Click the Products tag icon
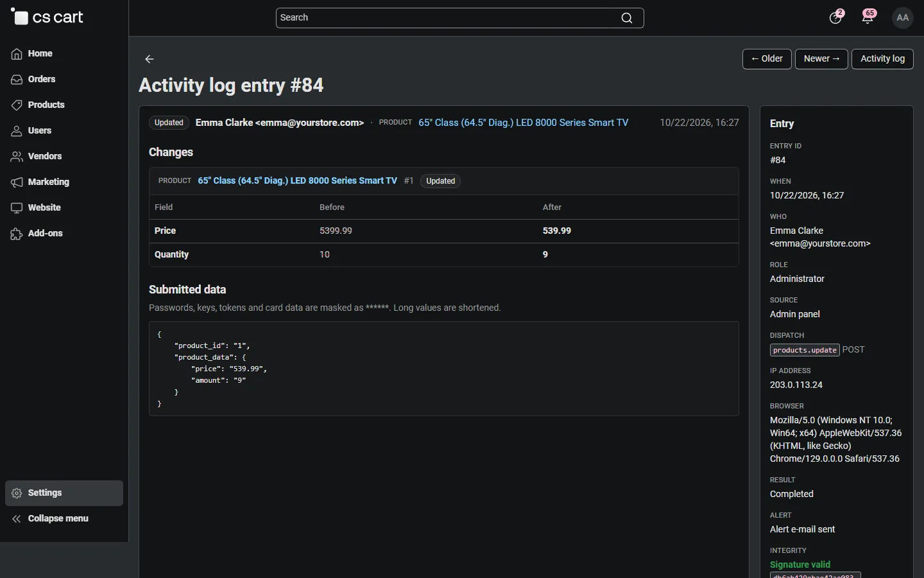 pos(17,105)
